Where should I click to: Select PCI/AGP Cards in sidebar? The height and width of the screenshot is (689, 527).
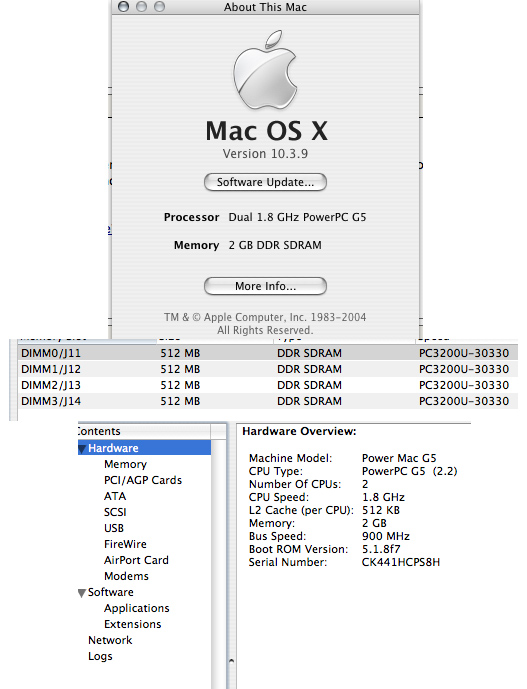point(143,480)
